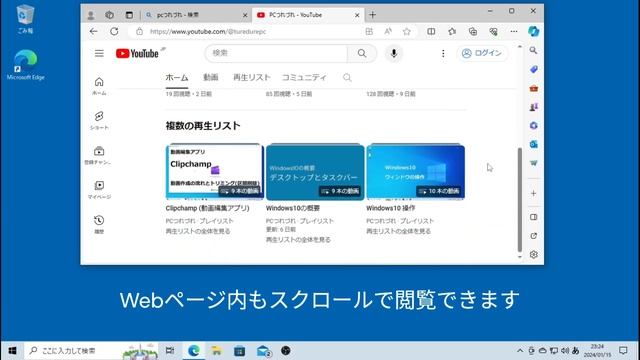Select the ホーム channel tab
Image resolution: width=640 pixels, height=360 pixels.
coord(177,78)
